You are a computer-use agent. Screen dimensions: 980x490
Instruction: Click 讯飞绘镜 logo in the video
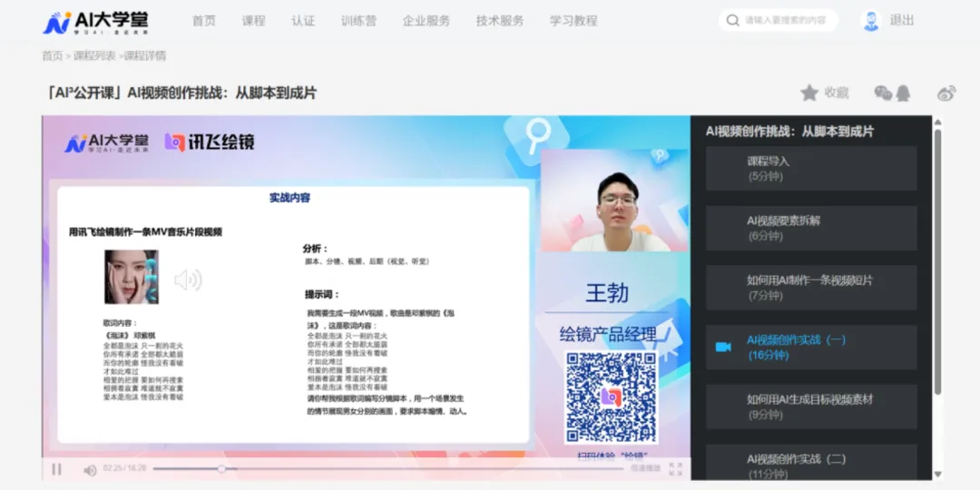click(x=210, y=142)
